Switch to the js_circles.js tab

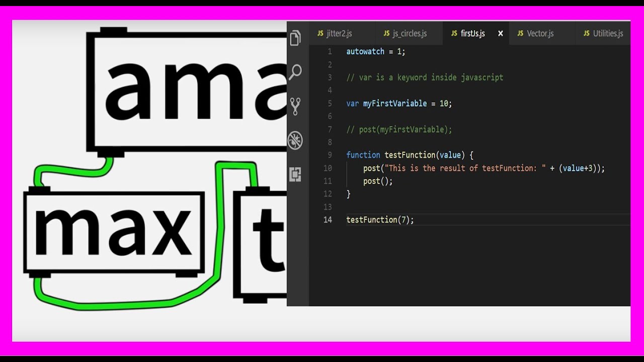coord(409,33)
